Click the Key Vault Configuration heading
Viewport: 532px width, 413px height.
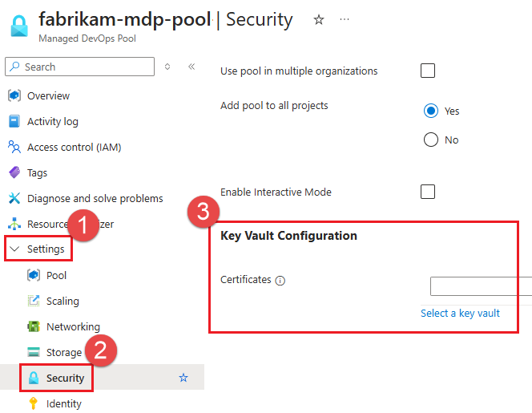288,235
